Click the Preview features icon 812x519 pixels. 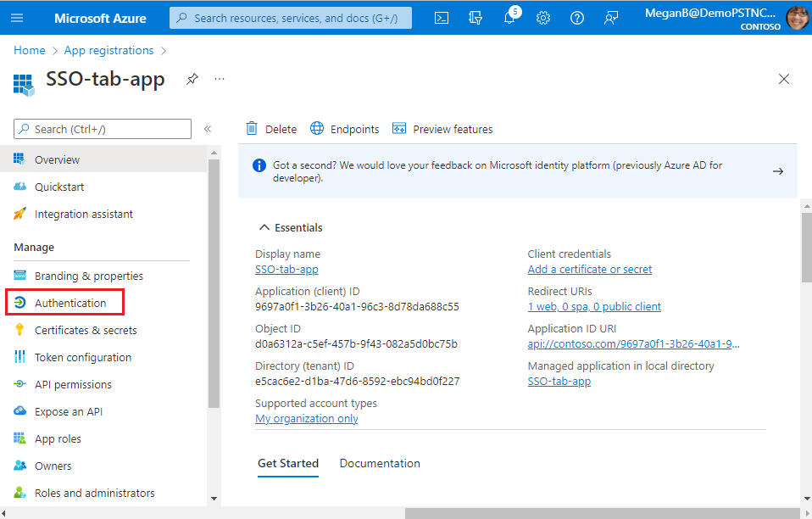[399, 128]
